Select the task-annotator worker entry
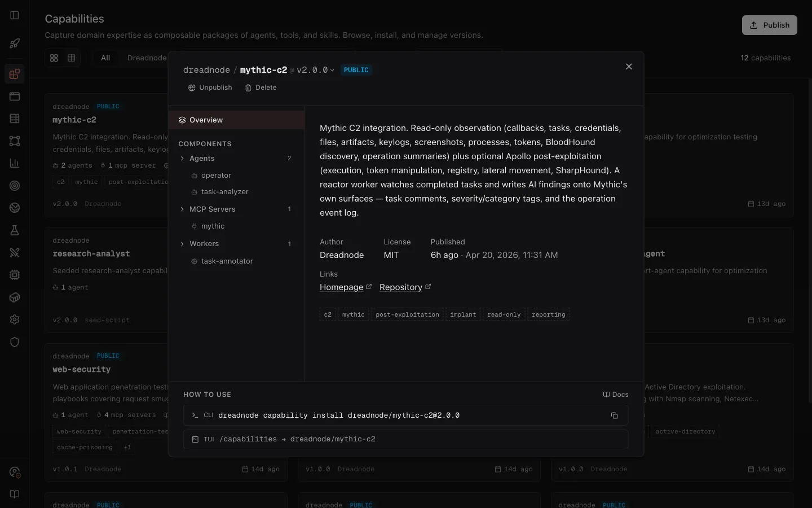812x508 pixels. coord(226,261)
